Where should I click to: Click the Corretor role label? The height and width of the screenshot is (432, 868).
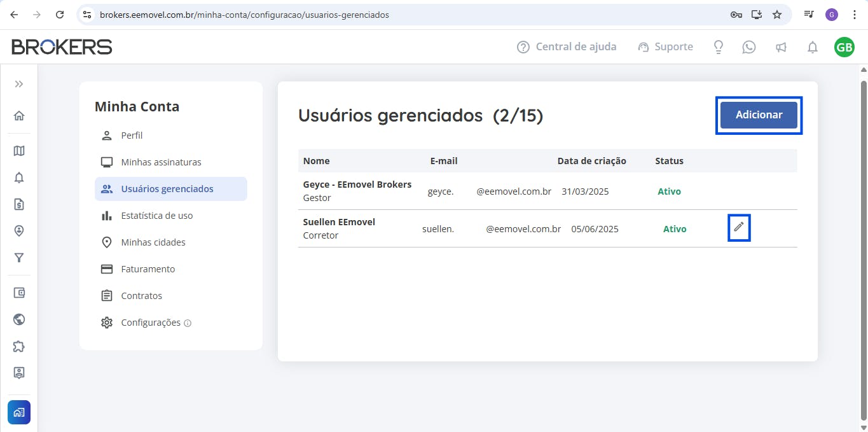coord(321,235)
